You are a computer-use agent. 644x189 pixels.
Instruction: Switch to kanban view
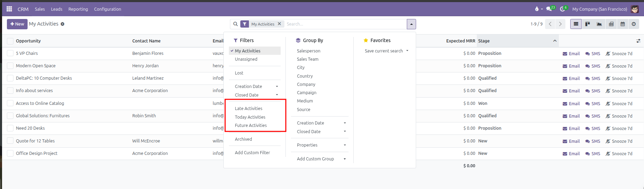587,24
